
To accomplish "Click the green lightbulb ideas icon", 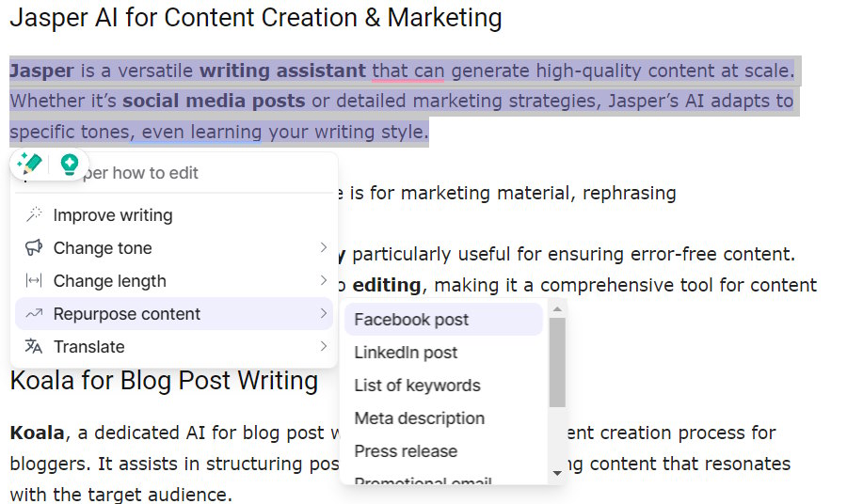I will point(69,164).
